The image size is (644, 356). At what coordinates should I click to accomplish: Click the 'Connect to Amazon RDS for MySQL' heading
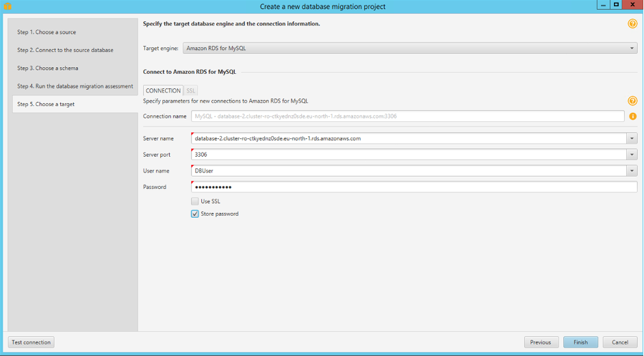coord(190,72)
